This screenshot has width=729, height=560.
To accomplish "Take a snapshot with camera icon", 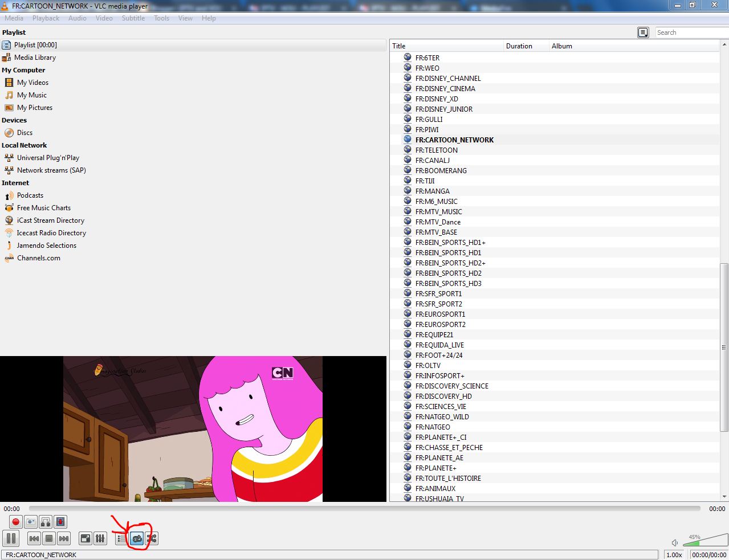I will [31, 521].
